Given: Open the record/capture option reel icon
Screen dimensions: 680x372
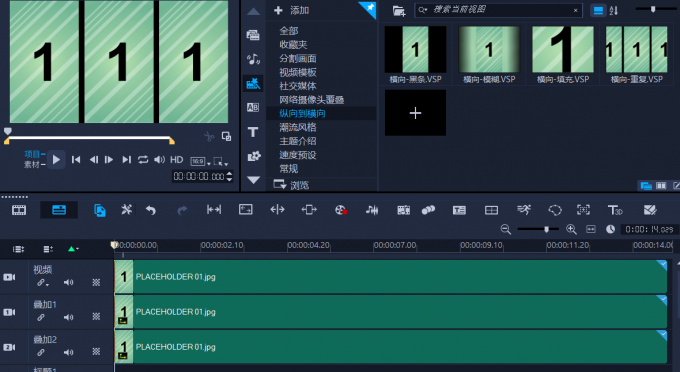Looking at the screenshot, I should [x=341, y=210].
